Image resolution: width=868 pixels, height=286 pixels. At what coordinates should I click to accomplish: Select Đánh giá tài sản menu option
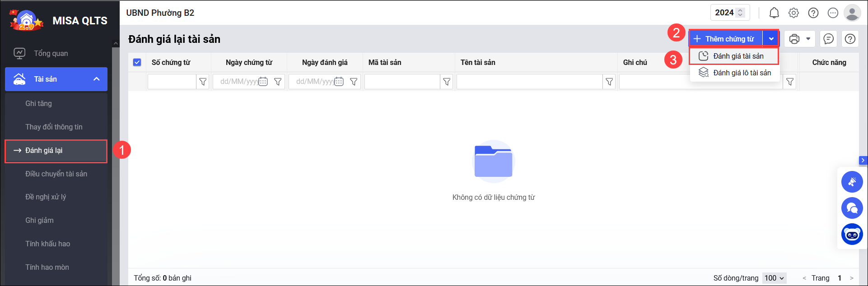coord(738,56)
